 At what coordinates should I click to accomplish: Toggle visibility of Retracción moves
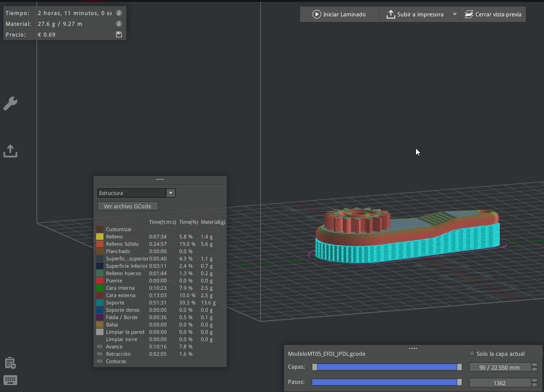pos(100,354)
